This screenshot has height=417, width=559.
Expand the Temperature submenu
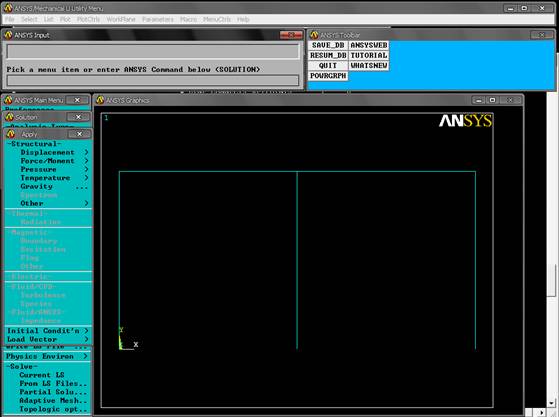[48, 178]
